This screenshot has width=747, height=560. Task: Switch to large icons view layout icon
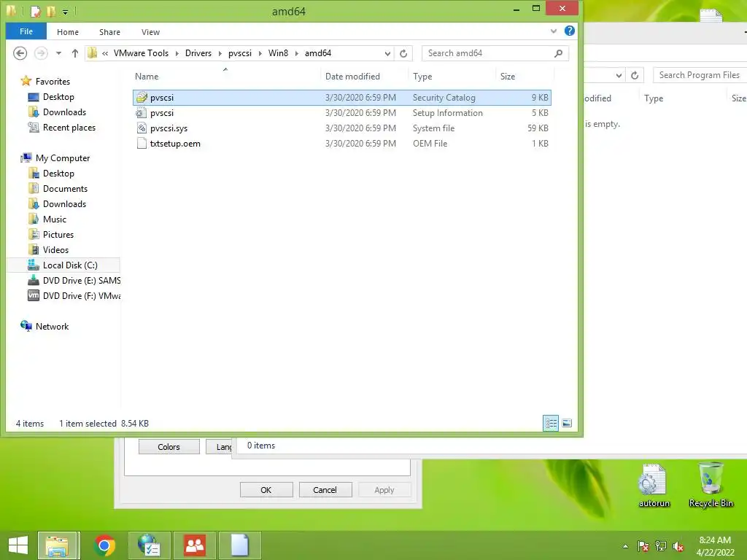pyautogui.click(x=567, y=423)
